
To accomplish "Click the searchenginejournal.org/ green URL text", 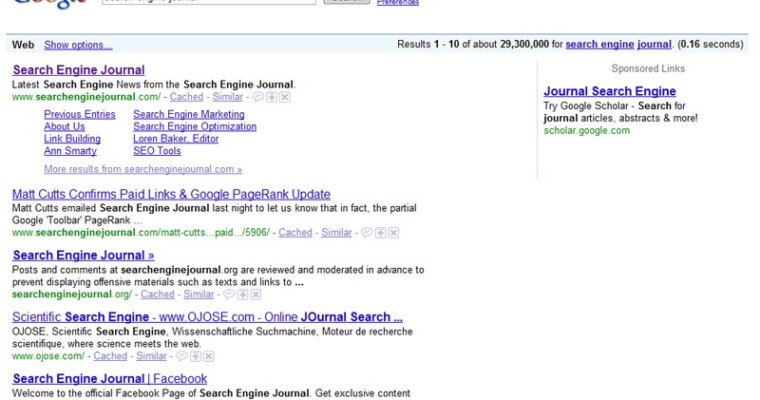I will pos(72,294).
